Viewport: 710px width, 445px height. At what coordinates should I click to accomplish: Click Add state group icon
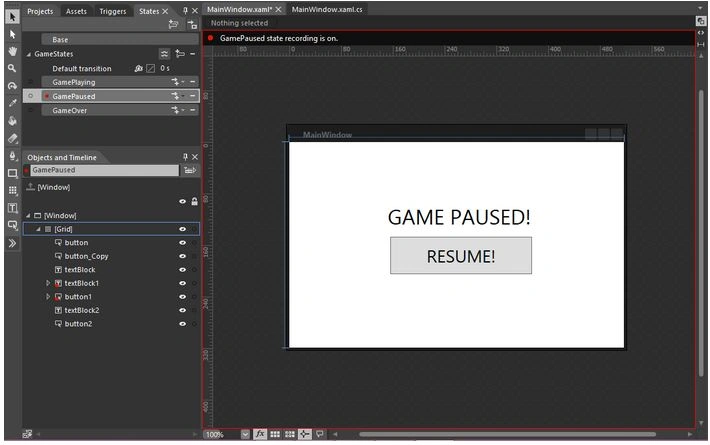pos(173,24)
